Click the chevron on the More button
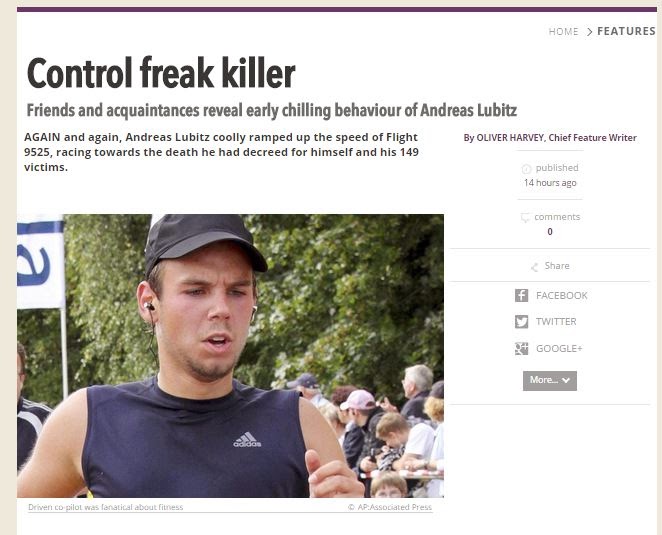This screenshot has width=662, height=535. point(566,380)
